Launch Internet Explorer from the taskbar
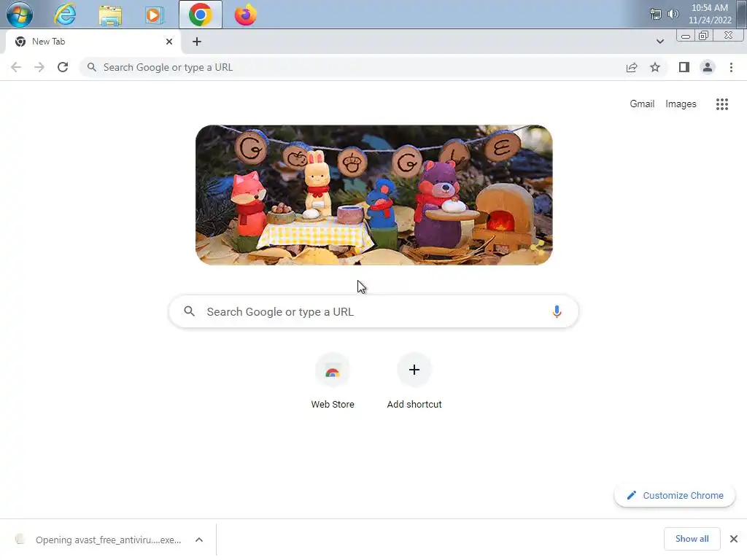This screenshot has width=747, height=560. tap(65, 15)
